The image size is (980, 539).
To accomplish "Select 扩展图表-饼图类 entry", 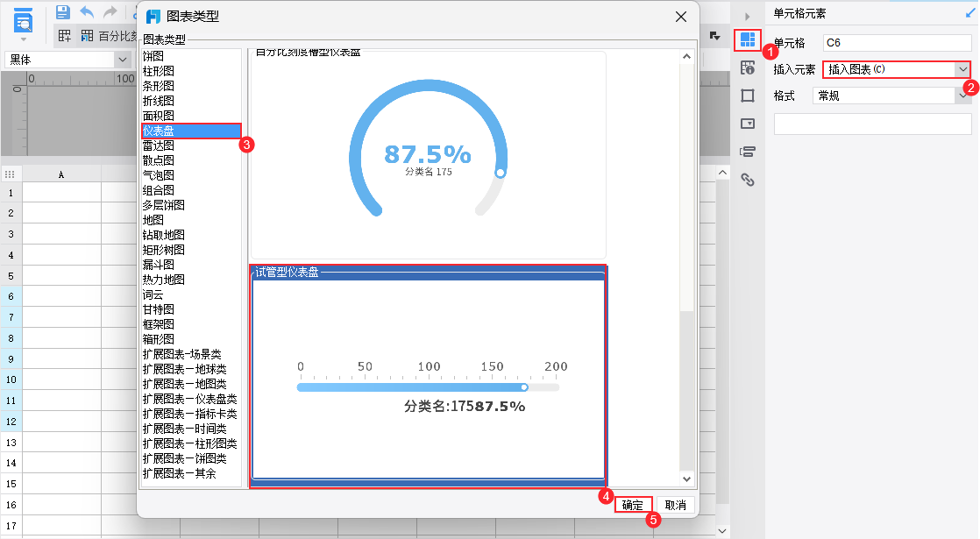I will coord(184,459).
